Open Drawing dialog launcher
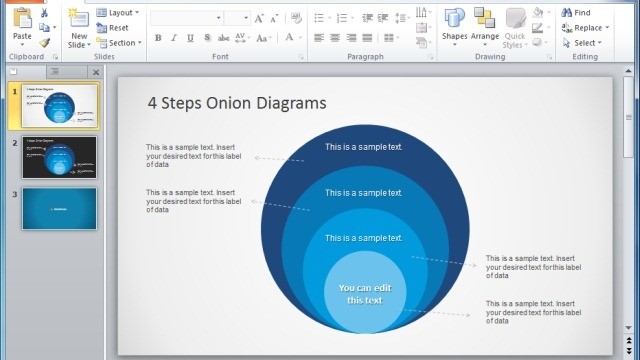The image size is (640, 360). 549,57
